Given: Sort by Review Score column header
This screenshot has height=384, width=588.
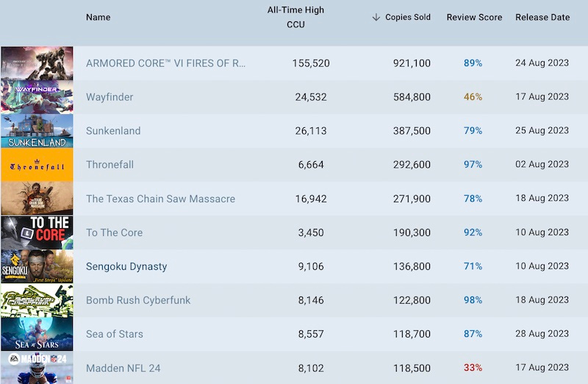Looking at the screenshot, I should [474, 17].
